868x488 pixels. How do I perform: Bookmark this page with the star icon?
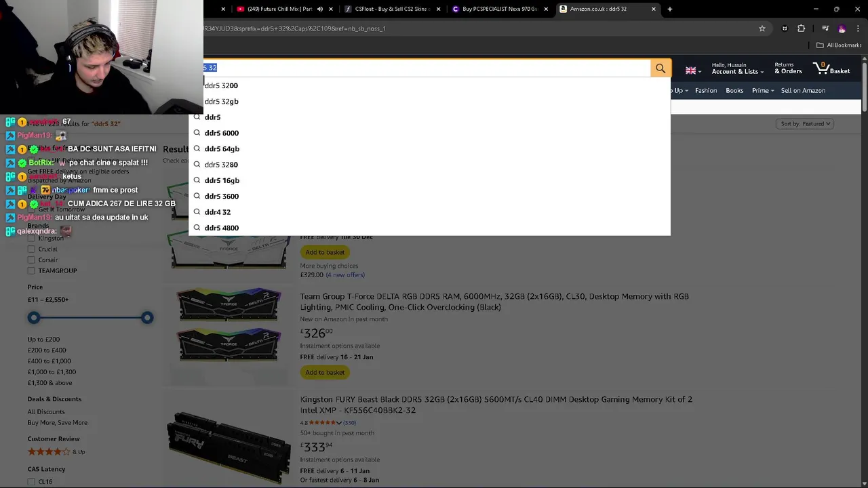click(762, 28)
